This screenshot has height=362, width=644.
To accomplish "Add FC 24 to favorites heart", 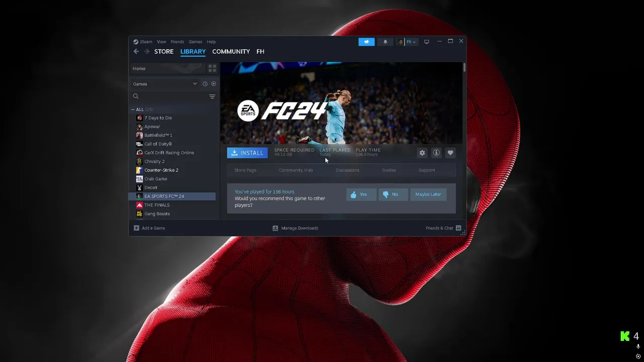I will (x=450, y=153).
